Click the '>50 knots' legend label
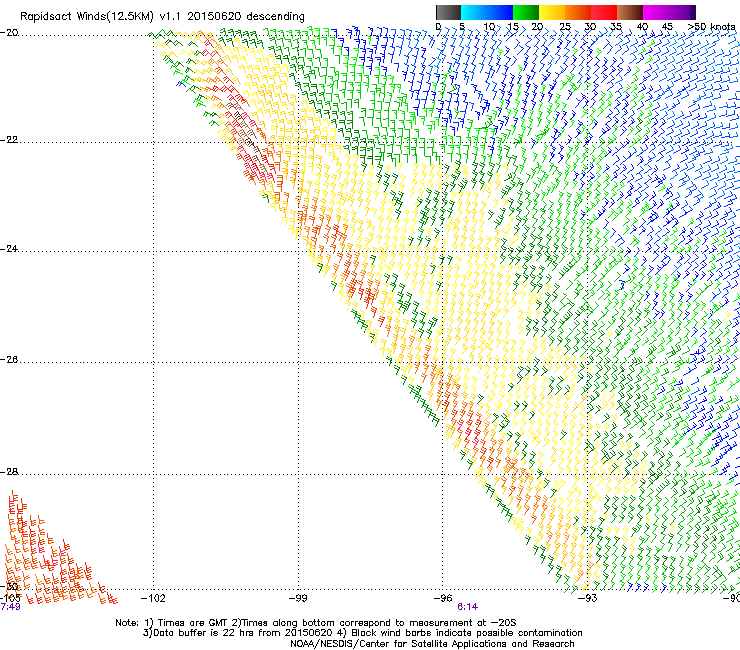Viewport: 740px width, 650px height. click(711, 27)
